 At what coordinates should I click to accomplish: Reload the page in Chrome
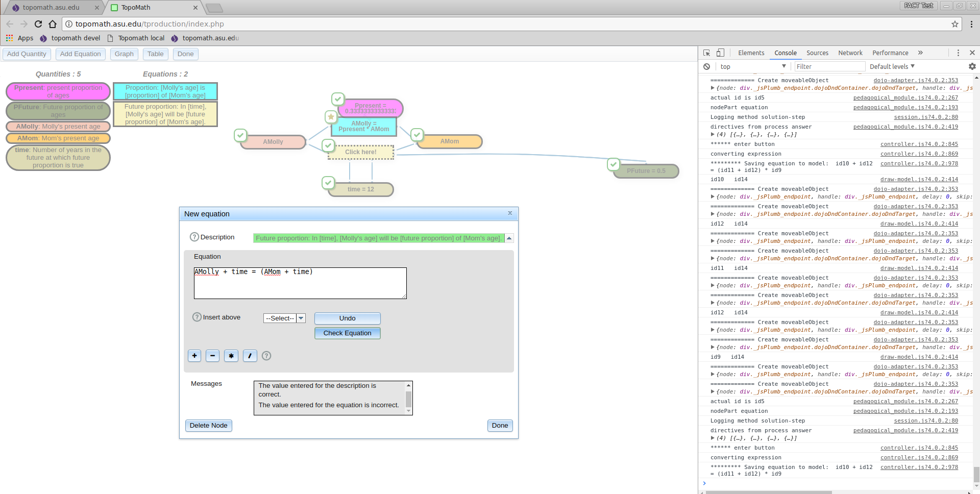coord(38,24)
